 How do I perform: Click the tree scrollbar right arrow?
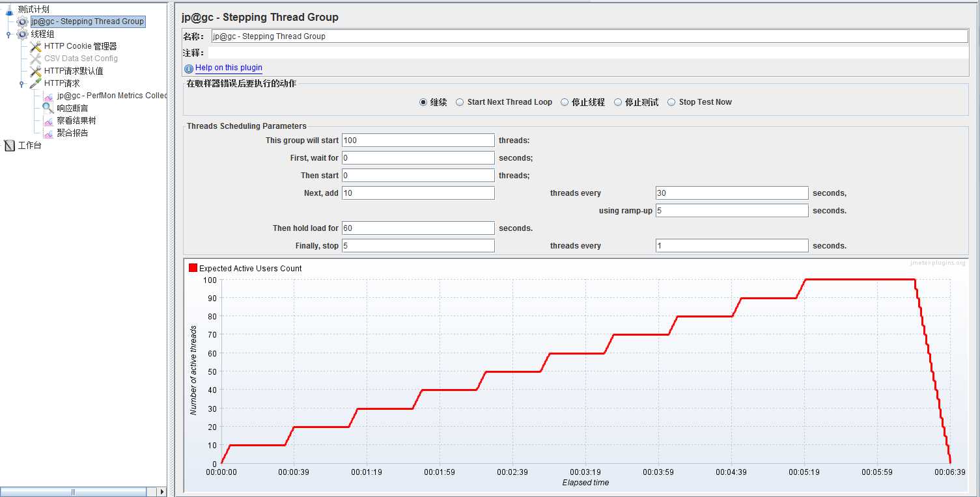162,492
